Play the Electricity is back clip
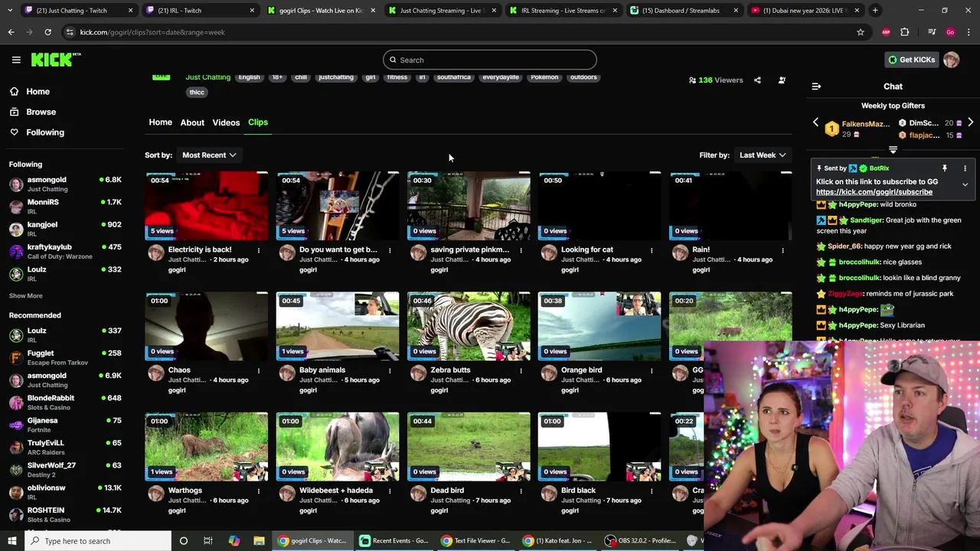 click(207, 206)
